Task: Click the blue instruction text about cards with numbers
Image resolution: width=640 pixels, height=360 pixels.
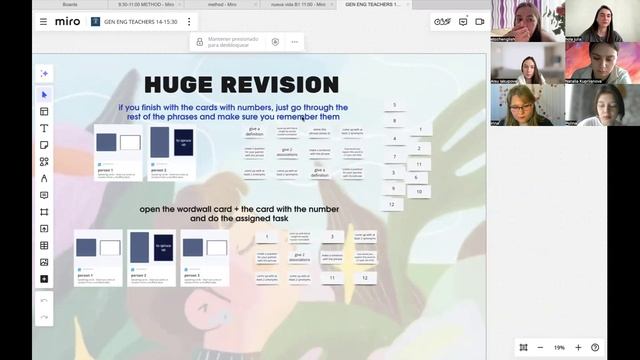Action: (x=233, y=112)
